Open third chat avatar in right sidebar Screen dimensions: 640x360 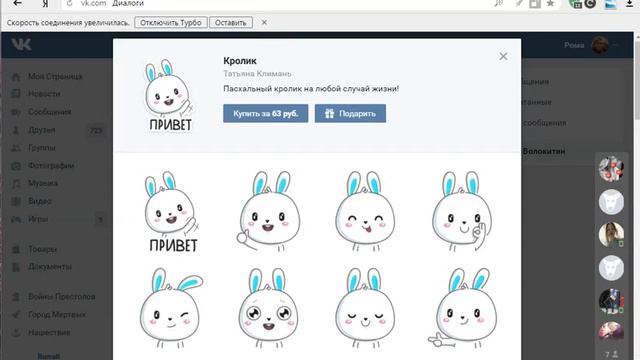(x=611, y=235)
